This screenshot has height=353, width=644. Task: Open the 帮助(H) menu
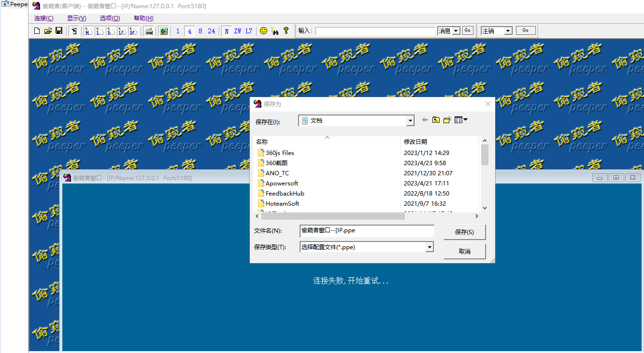(x=143, y=18)
